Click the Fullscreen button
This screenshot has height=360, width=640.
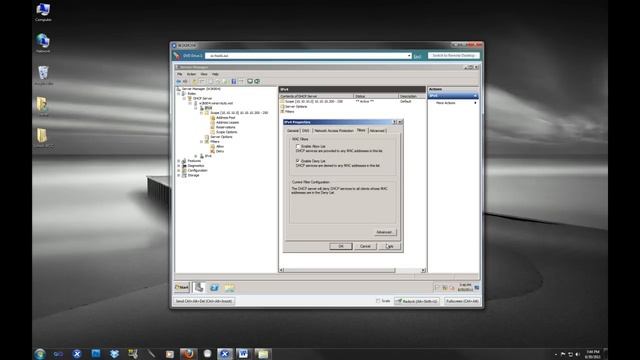click(462, 301)
